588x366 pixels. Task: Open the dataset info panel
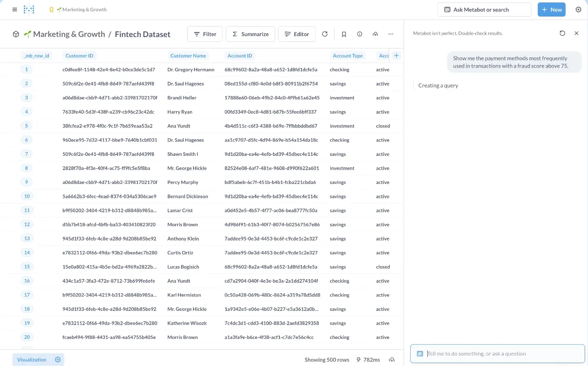359,34
